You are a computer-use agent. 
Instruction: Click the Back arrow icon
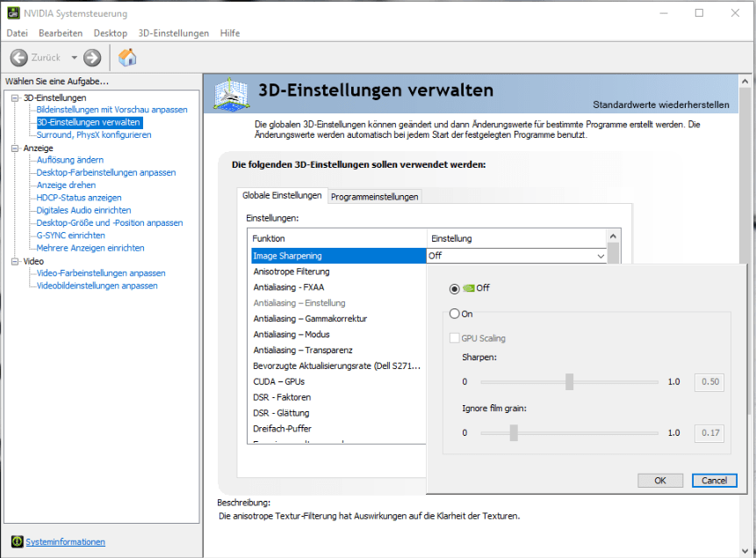click(18, 57)
